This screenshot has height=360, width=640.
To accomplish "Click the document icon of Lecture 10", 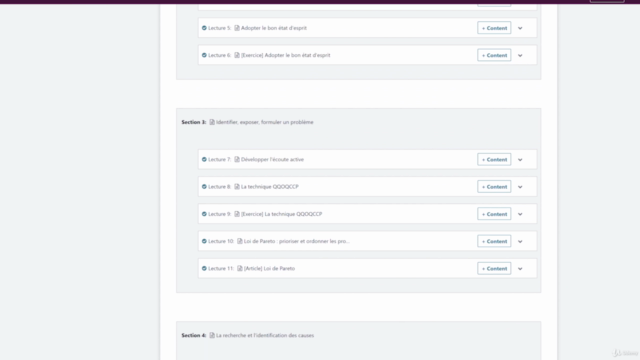I will click(x=240, y=241).
